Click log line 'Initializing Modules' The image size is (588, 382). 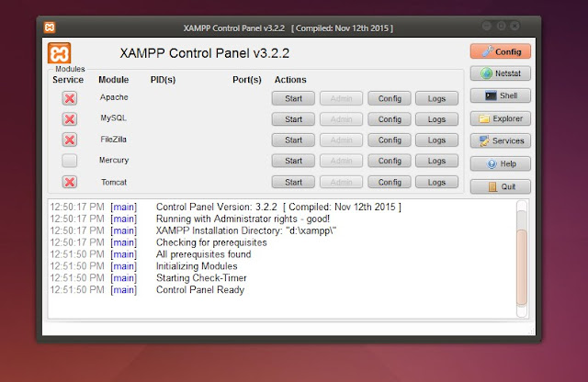[x=197, y=266]
